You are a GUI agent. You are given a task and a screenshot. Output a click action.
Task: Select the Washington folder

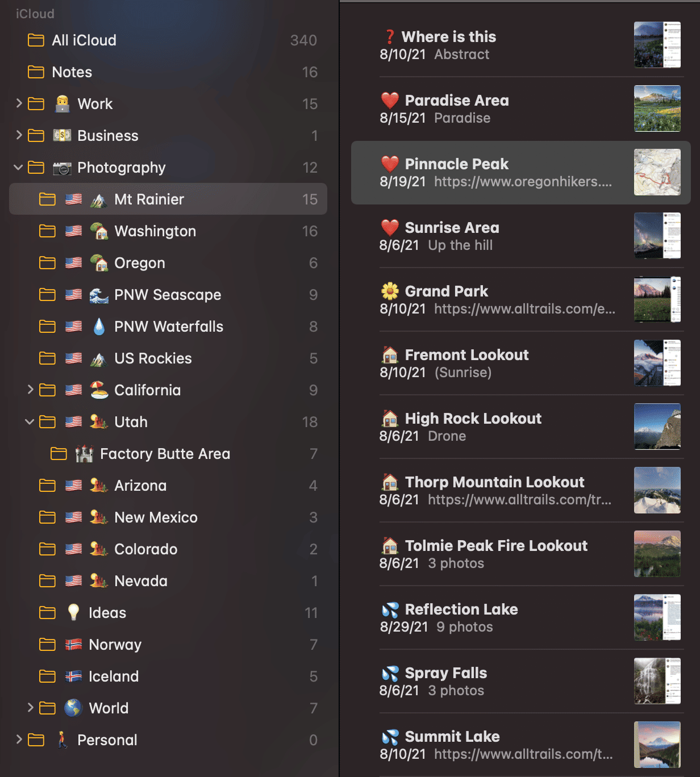tap(168, 231)
